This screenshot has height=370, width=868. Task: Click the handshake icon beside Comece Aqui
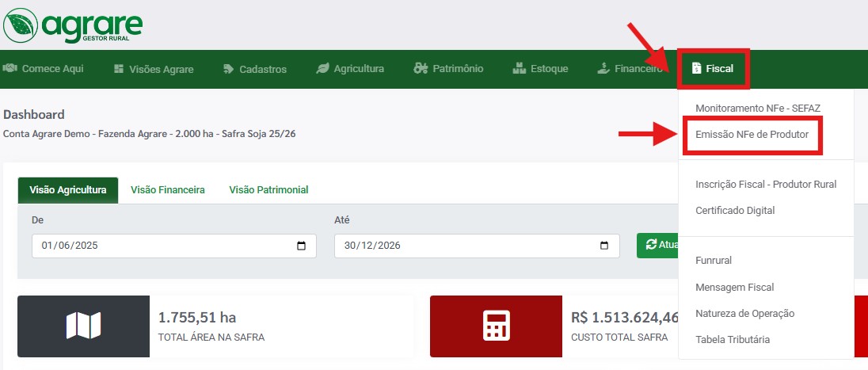pyautogui.click(x=10, y=69)
